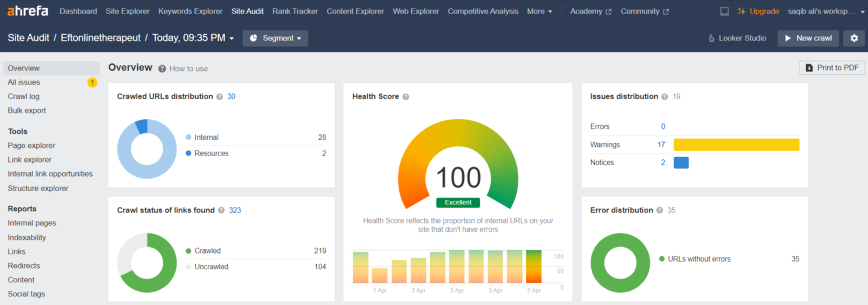Open Links report
This screenshot has height=305, width=868.
click(16, 252)
